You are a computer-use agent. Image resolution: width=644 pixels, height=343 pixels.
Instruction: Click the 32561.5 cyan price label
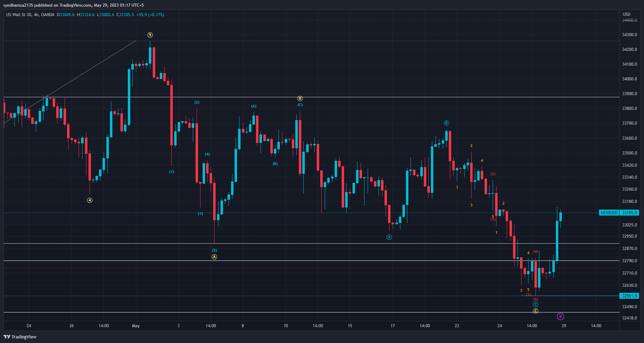tap(629, 296)
